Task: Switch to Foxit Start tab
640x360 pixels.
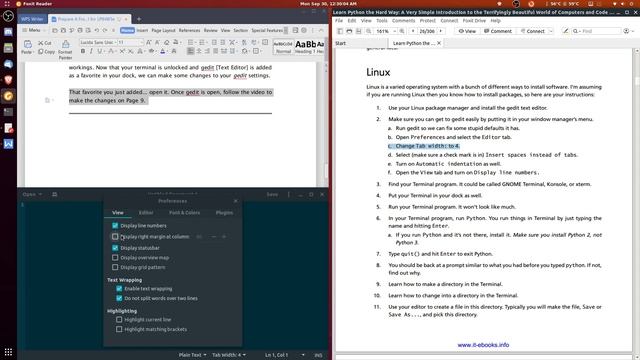Action: click(340, 43)
